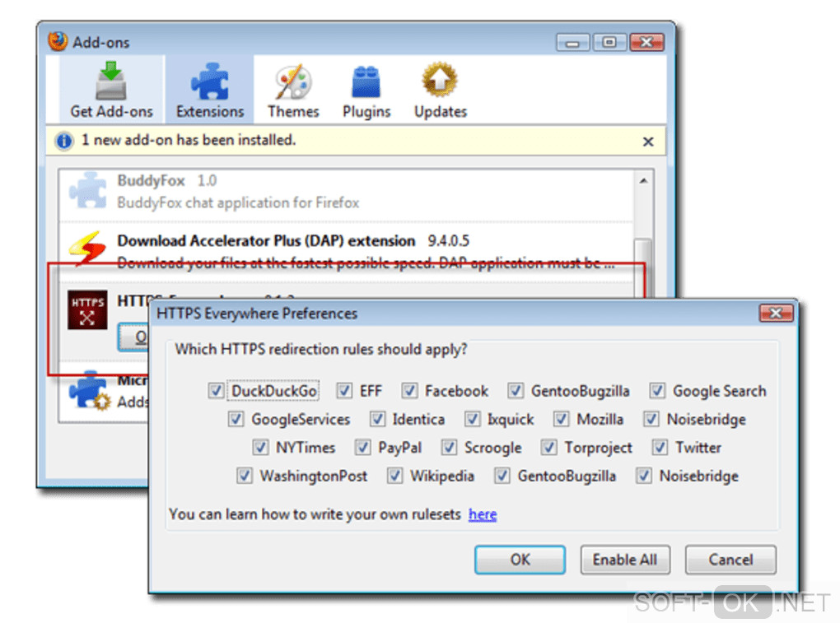Toggle the WashingtonPost checkbox

coord(245,476)
